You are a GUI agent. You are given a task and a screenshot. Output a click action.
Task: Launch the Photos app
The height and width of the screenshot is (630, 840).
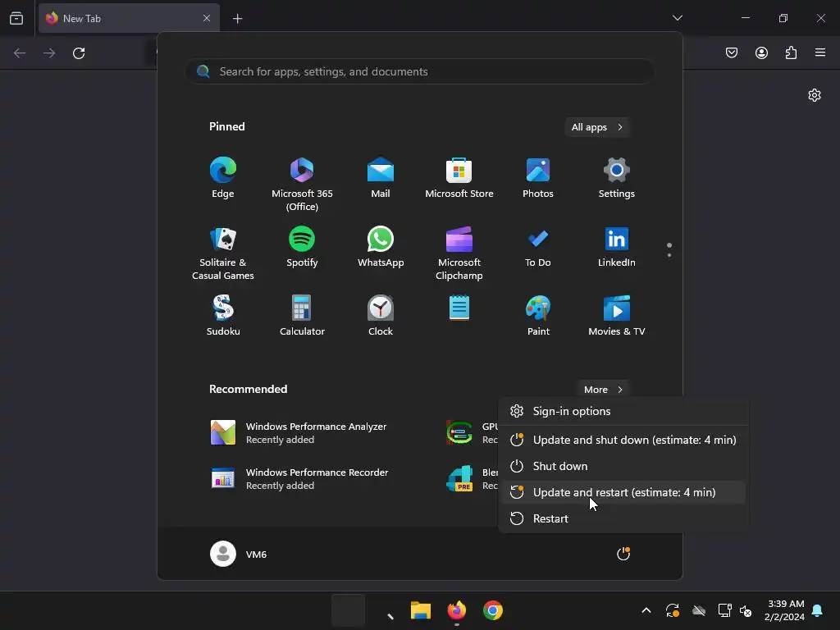coord(538,178)
